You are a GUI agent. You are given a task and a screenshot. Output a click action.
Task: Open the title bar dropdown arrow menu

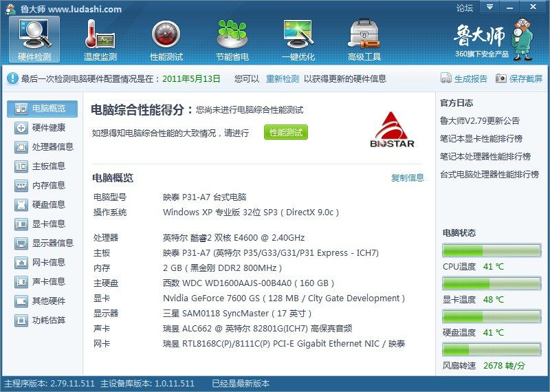pos(489,7)
